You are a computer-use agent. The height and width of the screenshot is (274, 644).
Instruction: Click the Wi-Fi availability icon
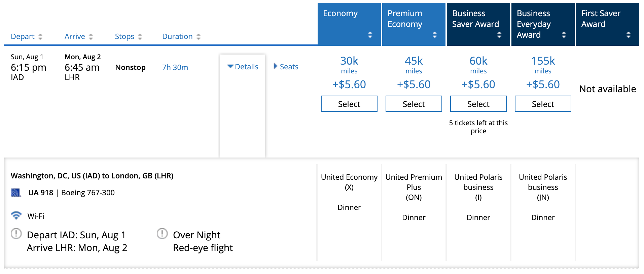coord(16,216)
